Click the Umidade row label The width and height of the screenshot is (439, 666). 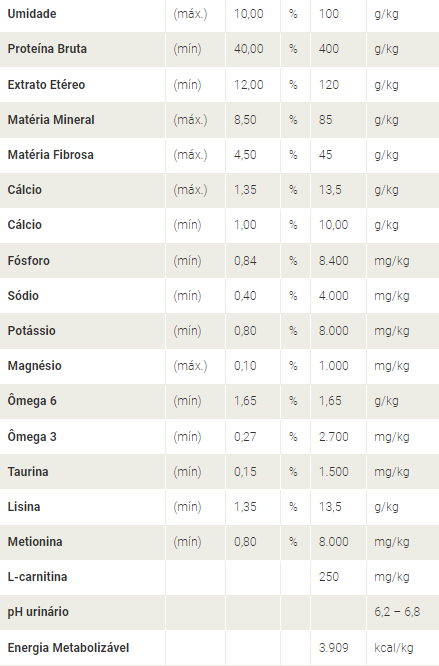32,14
